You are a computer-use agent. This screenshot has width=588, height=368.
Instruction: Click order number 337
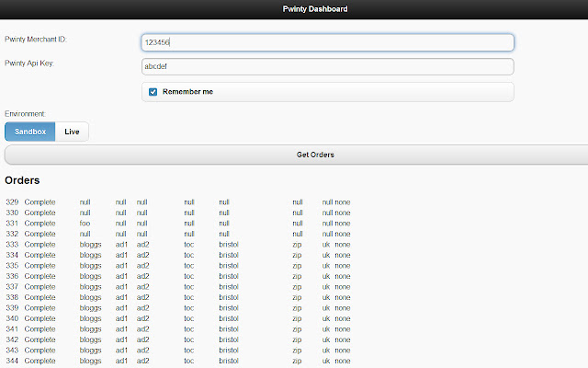12,286
